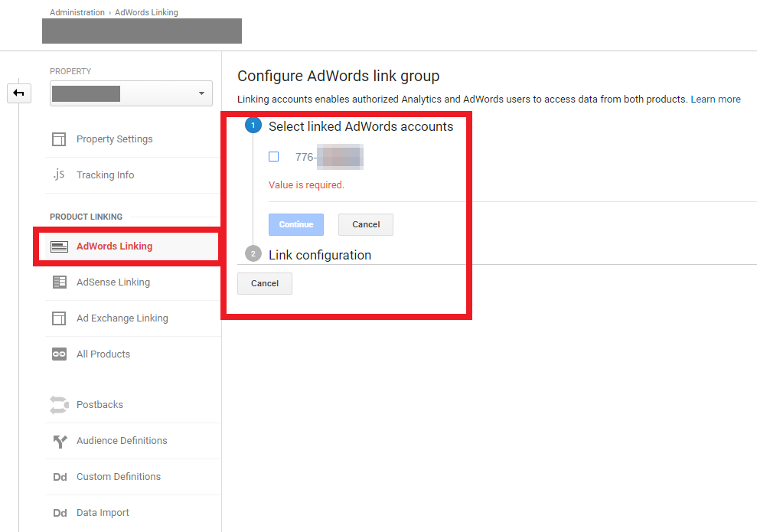Click Administration in the breadcrumb

click(77, 12)
